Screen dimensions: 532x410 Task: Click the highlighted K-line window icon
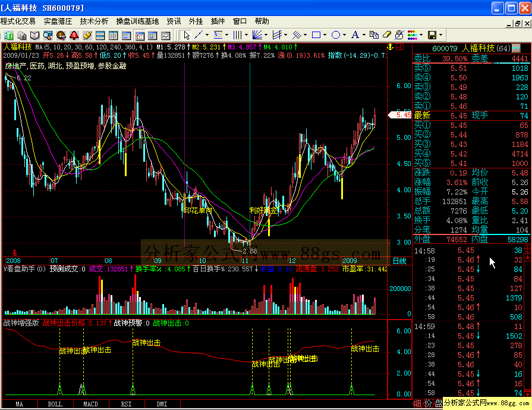tap(140, 35)
